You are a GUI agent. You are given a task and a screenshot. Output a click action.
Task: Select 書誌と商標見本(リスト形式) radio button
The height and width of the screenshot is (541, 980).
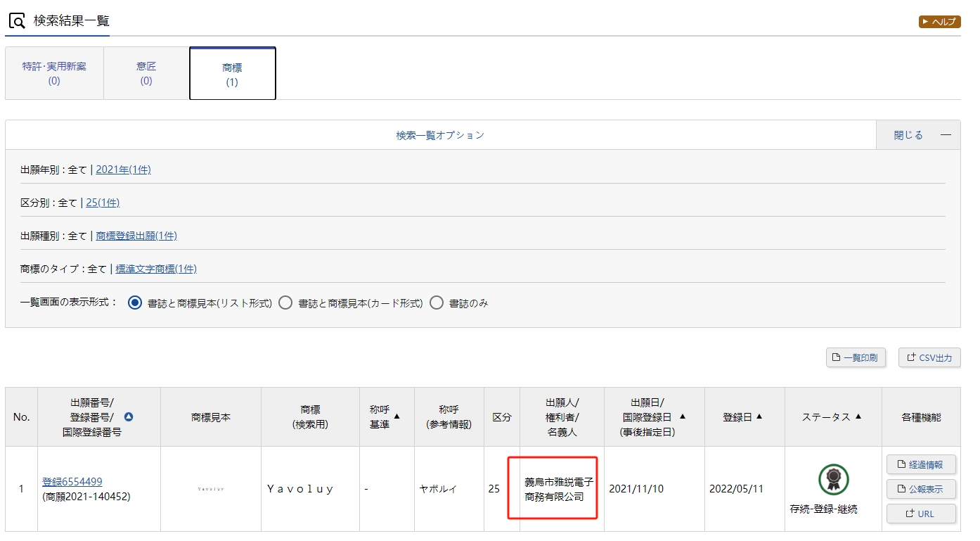click(135, 303)
